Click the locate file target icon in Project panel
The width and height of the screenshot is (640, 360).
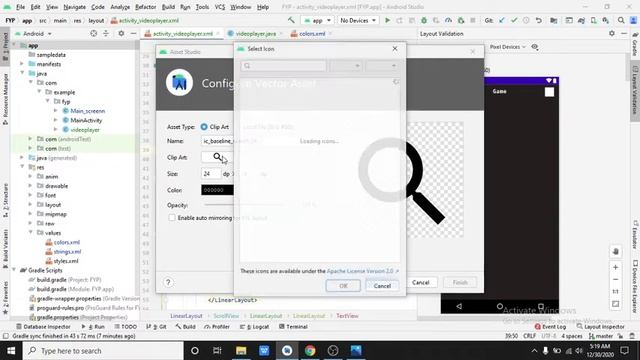click(x=93, y=33)
